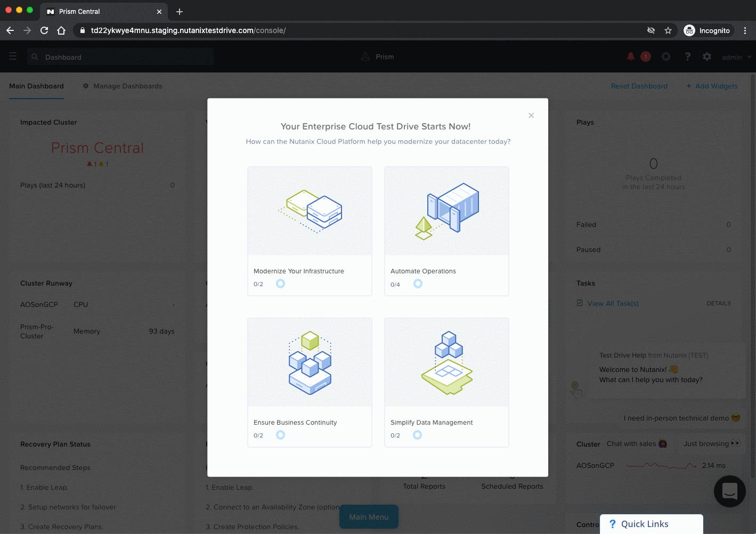
Task: Click the tracking protection eye icon
Action: click(651, 30)
